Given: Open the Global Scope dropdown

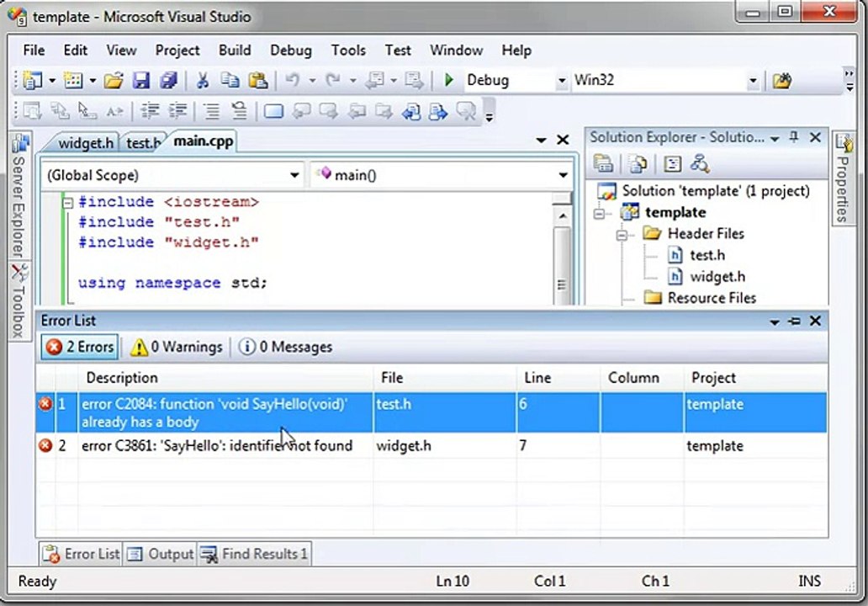Looking at the screenshot, I should click(294, 176).
